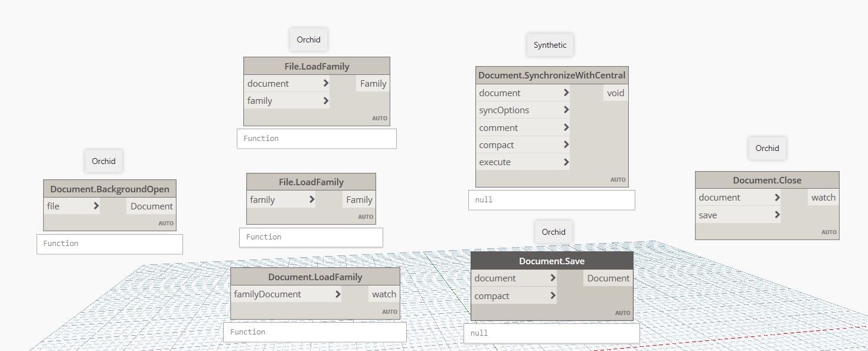Click the Family output port on File.LoadFamily
The width and height of the screenshot is (868, 351).
coord(372,84)
